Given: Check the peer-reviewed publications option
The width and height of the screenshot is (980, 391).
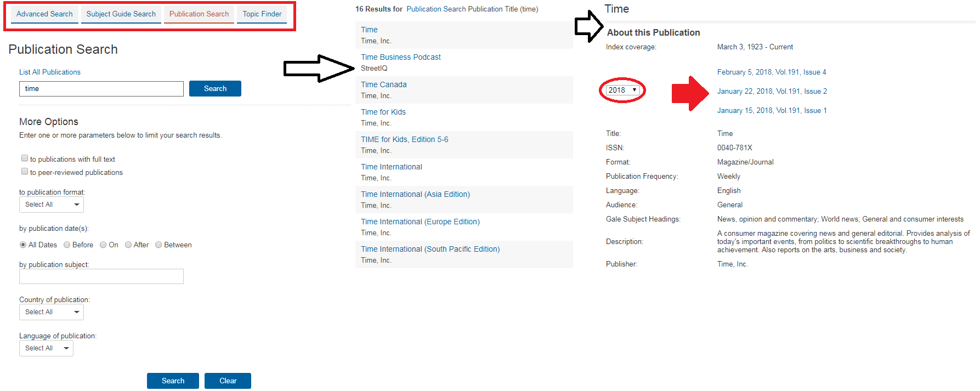Looking at the screenshot, I should 25,172.
